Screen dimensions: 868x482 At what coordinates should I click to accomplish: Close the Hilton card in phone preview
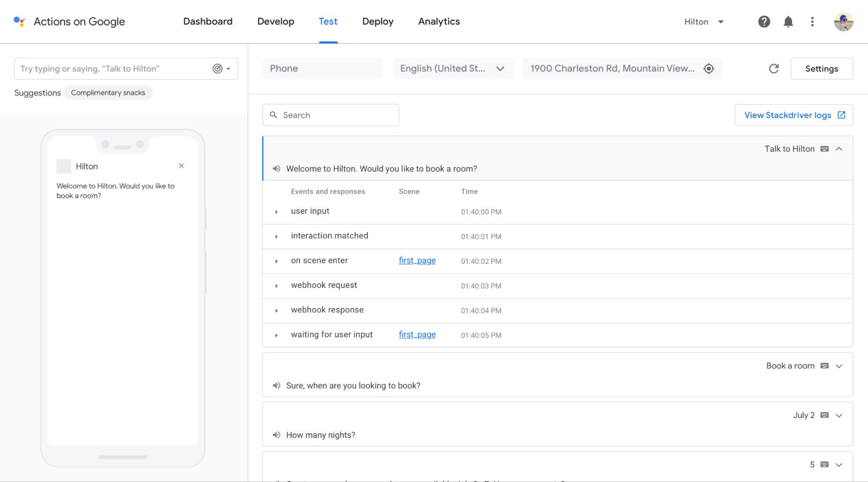[x=181, y=166]
